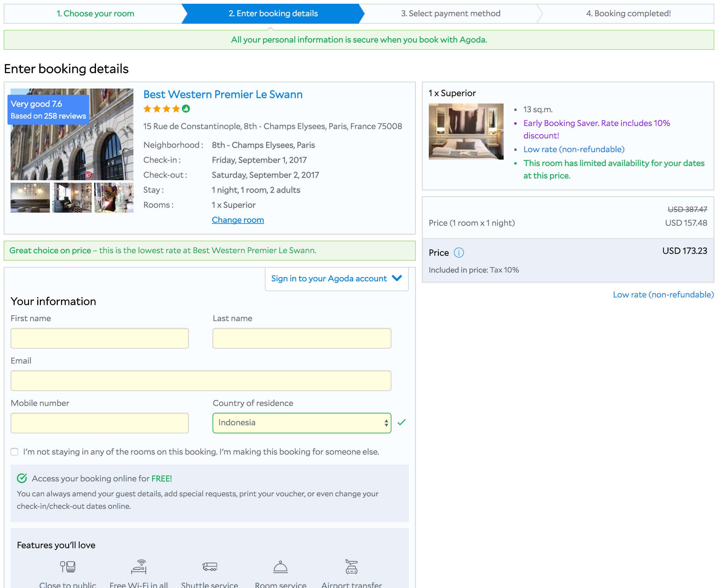The height and width of the screenshot is (588, 723).
Task: Click the check-in date Friday, September 1, 2017
Action: tap(259, 160)
